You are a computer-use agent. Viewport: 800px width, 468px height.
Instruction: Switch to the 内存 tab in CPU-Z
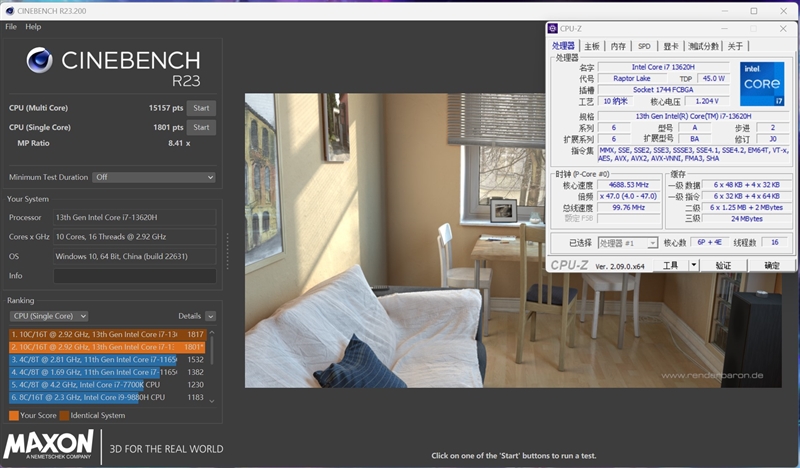tap(618, 46)
